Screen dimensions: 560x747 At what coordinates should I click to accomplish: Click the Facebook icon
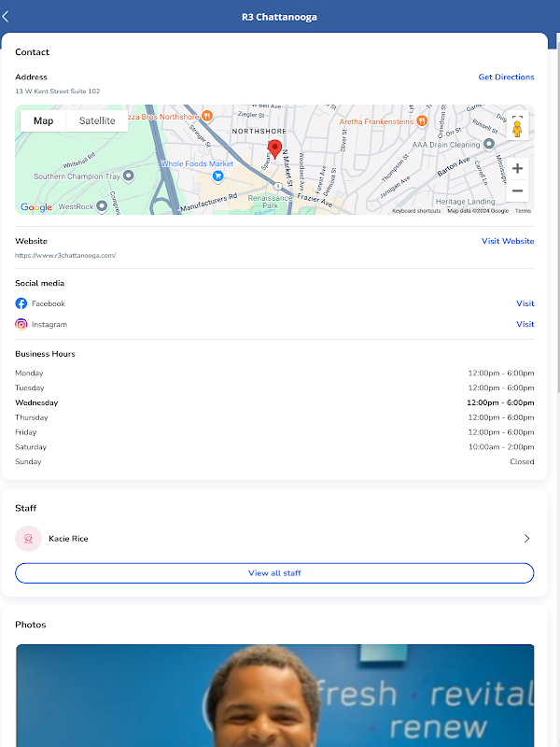pyautogui.click(x=21, y=303)
